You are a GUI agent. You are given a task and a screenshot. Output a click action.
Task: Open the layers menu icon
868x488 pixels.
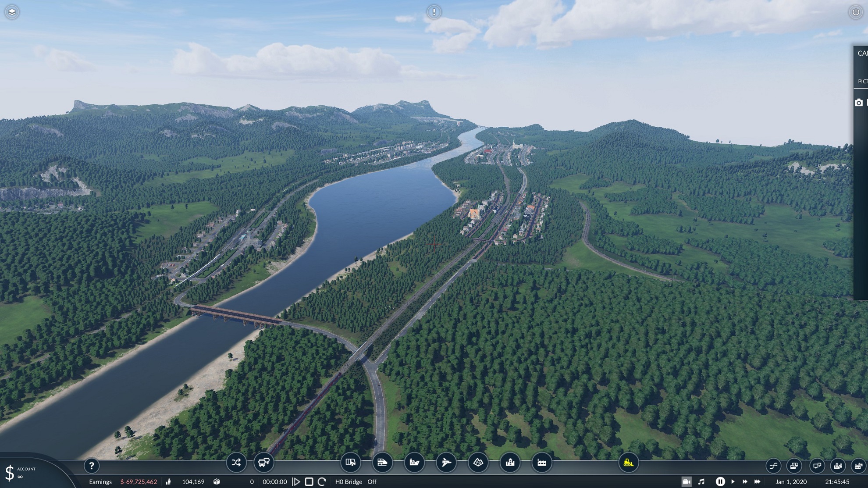click(x=12, y=12)
